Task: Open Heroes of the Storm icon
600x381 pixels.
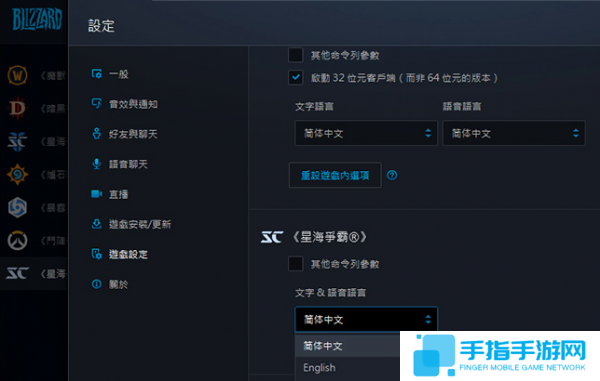Action: (17, 207)
